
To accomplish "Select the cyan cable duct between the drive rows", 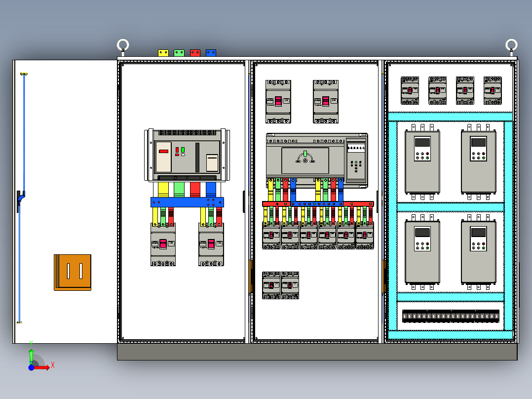I will pyautogui.click(x=450, y=207).
